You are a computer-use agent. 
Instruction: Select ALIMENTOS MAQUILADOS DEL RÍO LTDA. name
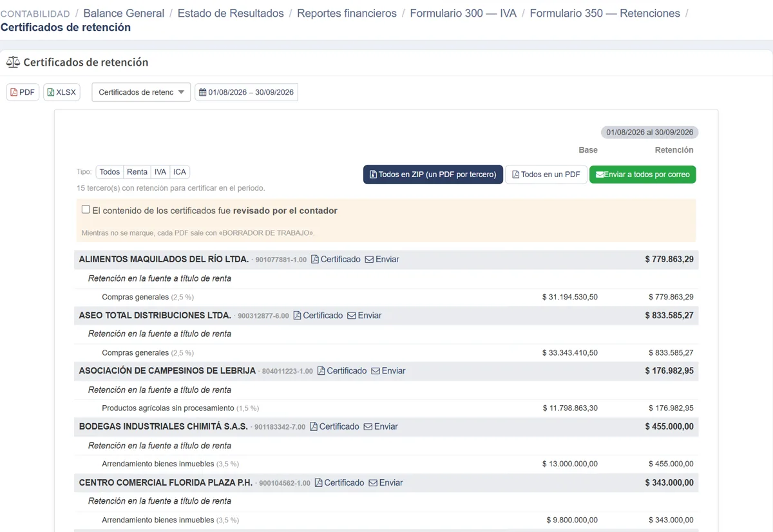point(164,260)
